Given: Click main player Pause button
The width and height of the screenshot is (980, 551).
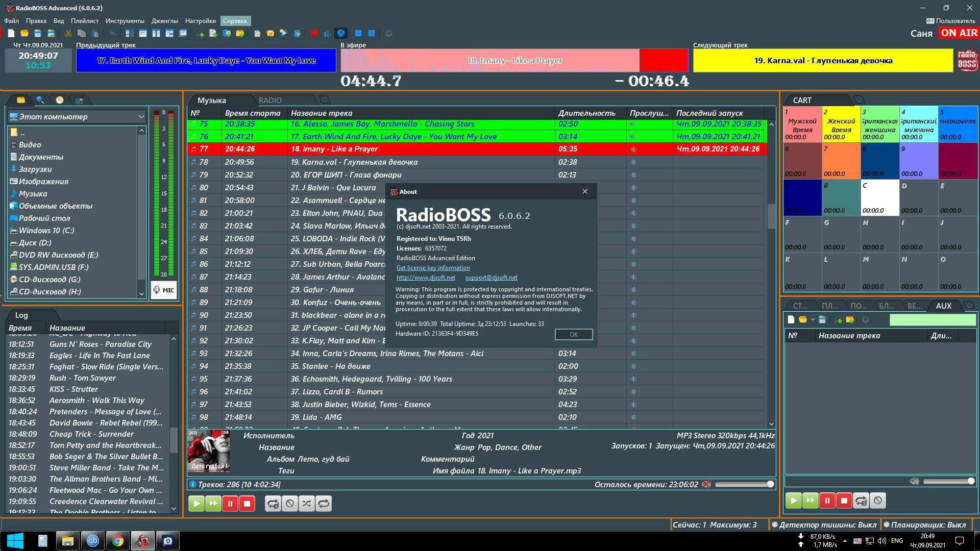Looking at the screenshot, I should click(x=230, y=504).
